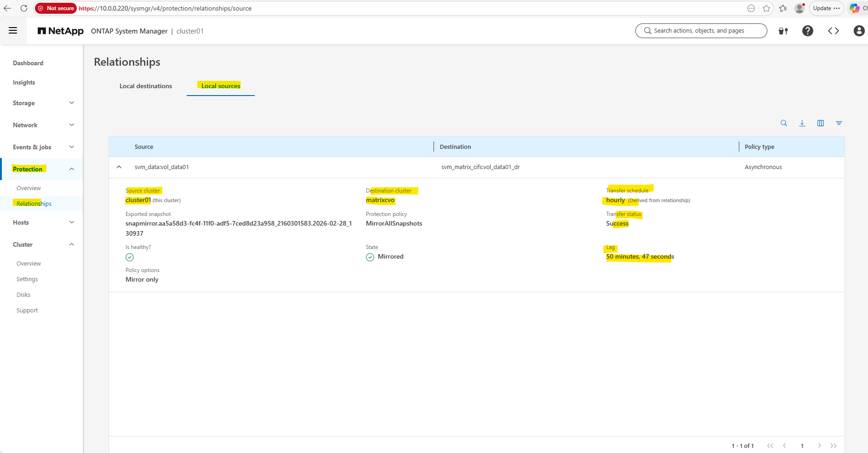Collapse the svm_data:vol_data01 row details
868x453 pixels.
[x=119, y=167]
